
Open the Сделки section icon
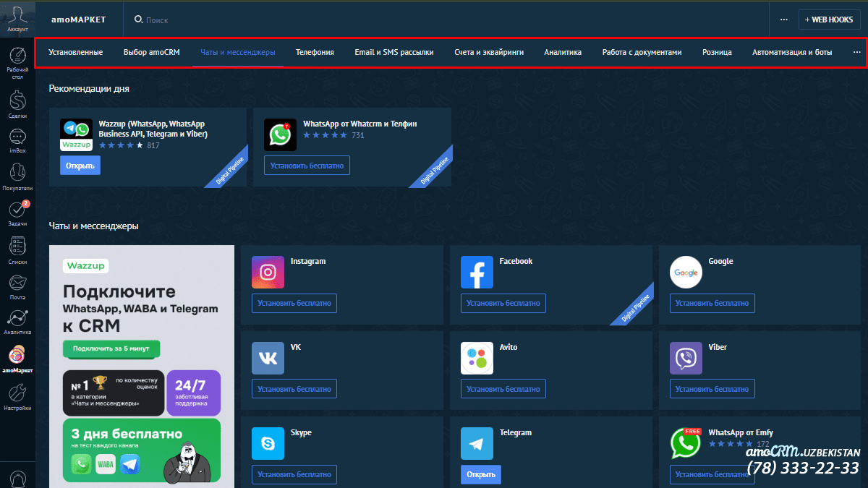(x=17, y=100)
